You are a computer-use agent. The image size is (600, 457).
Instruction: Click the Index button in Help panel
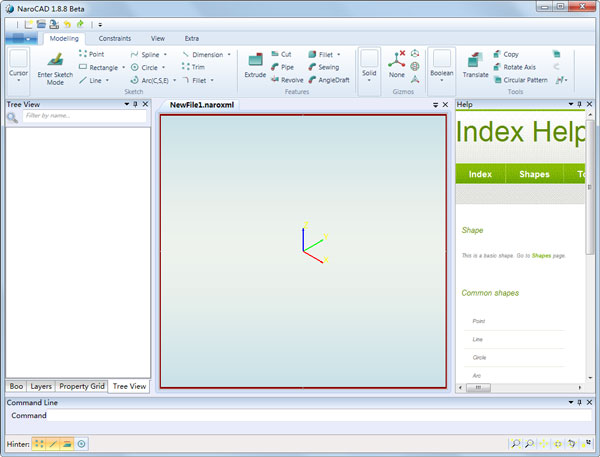click(x=480, y=174)
